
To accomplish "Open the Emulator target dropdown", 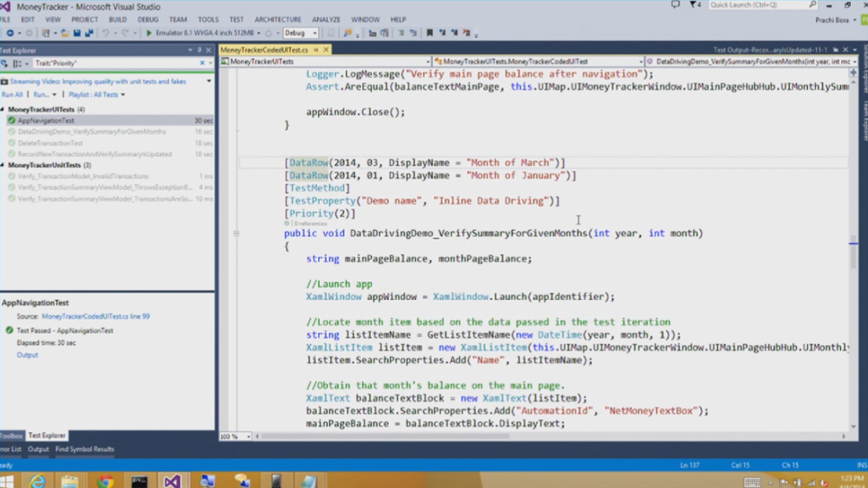I will (259, 33).
